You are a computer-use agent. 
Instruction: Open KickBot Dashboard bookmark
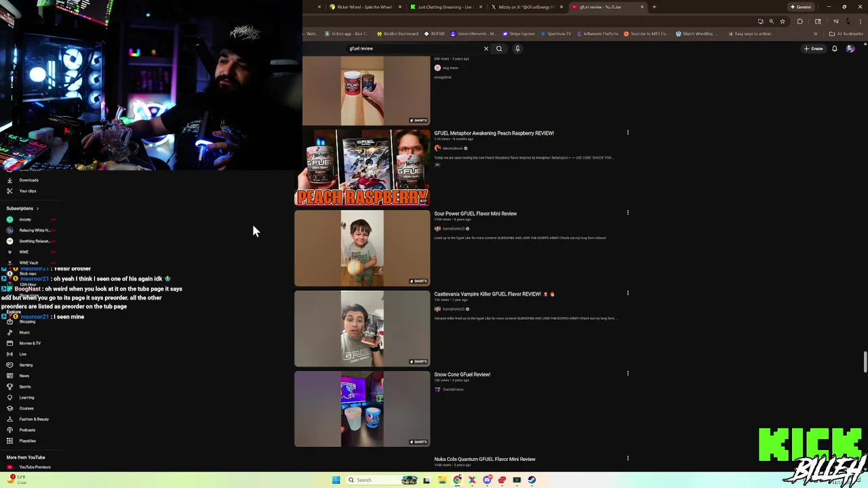click(397, 34)
